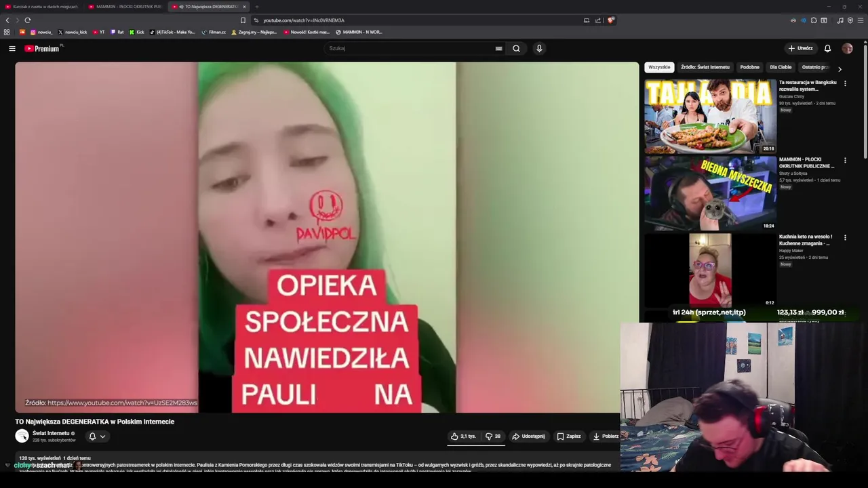Select the Dla Ciebie chip
Viewport: 868px width, 488px height.
(x=781, y=67)
